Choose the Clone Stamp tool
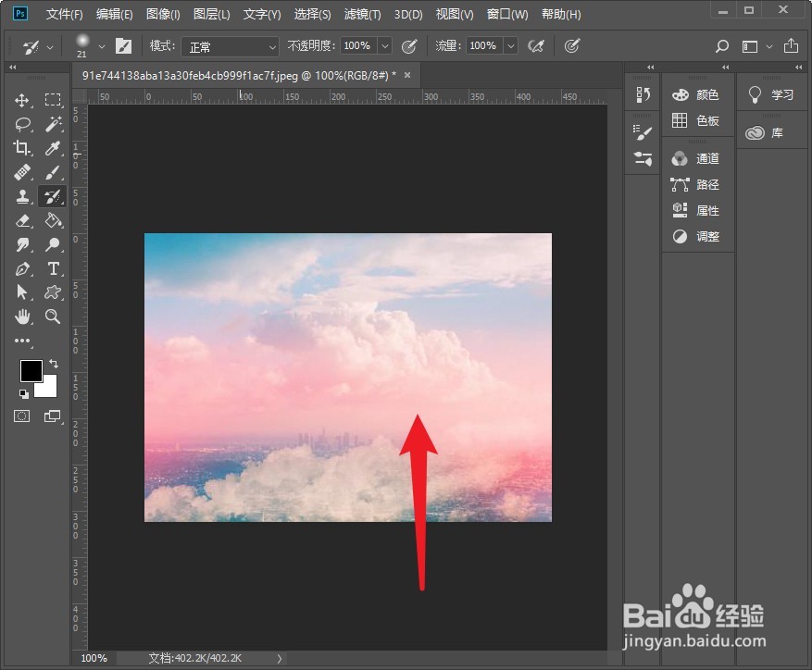Viewport: 812px width, 670px height. [x=21, y=196]
